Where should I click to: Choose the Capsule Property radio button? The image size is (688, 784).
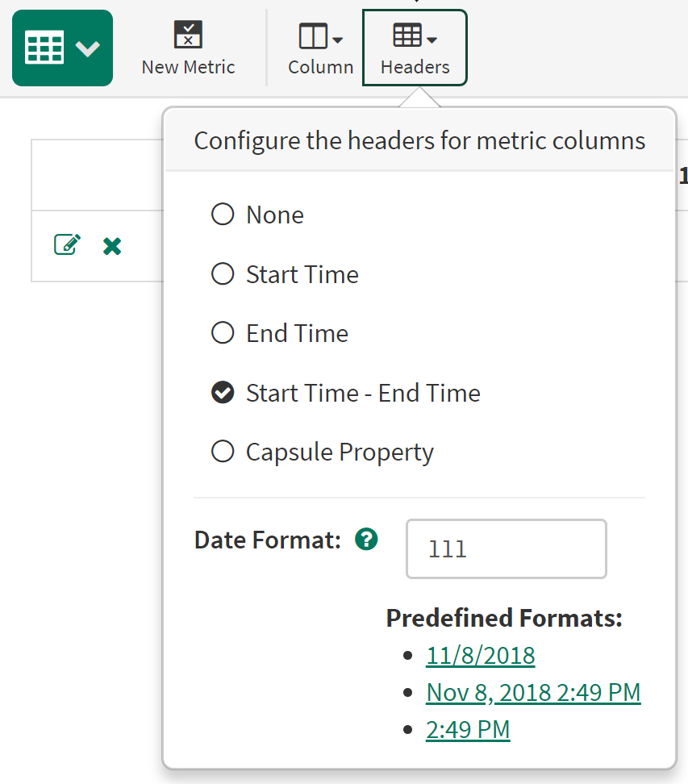[223, 452]
